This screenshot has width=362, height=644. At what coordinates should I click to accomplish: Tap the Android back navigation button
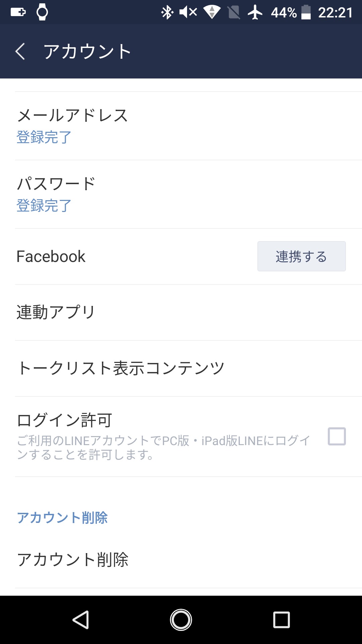click(x=81, y=620)
